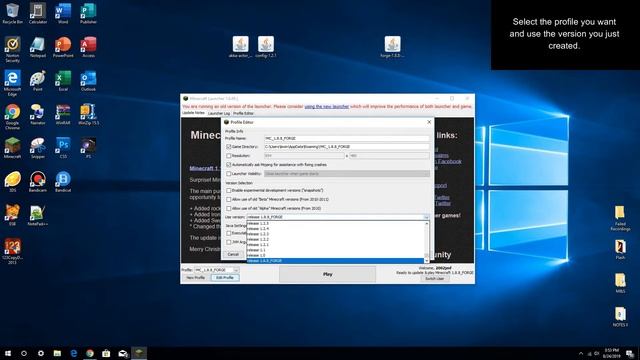The image size is (640, 360).
Task: Enable experimental development versions (snapshots)
Action: (229, 190)
